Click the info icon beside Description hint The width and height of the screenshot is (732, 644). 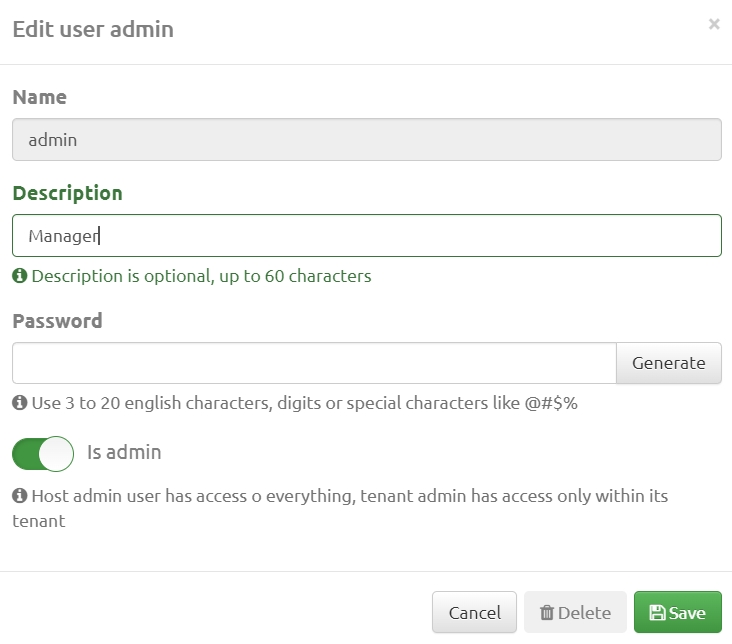[x=19, y=276]
